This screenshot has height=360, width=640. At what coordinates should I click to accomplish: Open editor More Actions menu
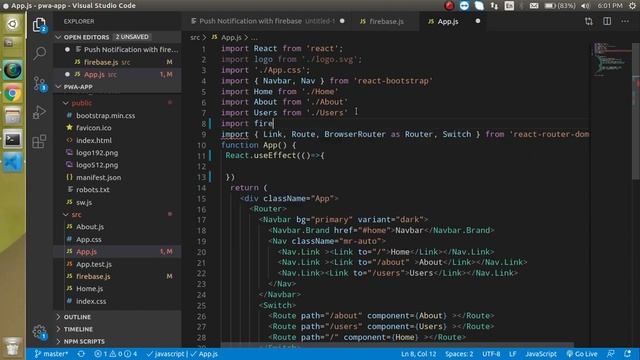point(625,21)
